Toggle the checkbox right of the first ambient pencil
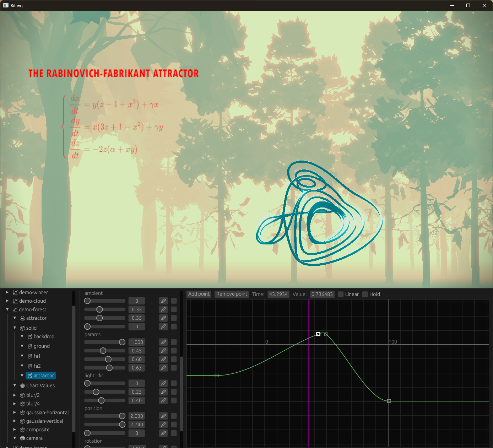493x448 pixels. (174, 301)
